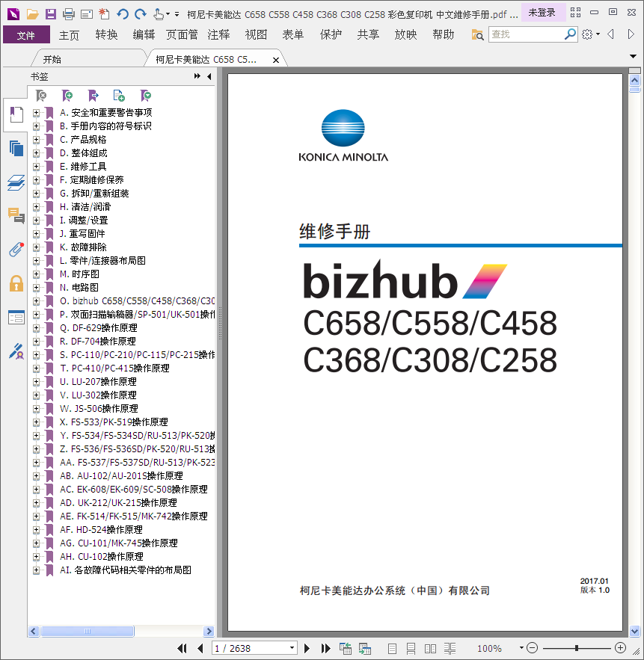Expand bookmark Q. DF-629操作原理
This screenshot has height=660, width=644.
point(36,328)
